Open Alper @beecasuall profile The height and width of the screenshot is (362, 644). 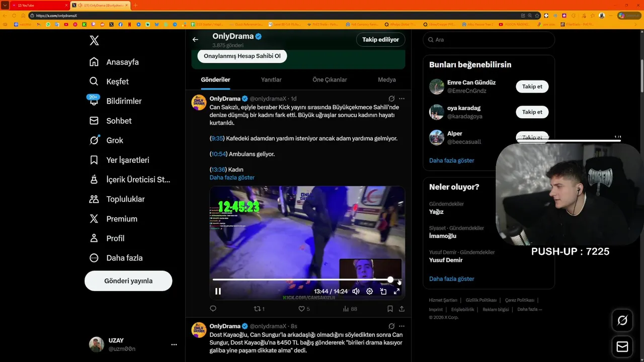[463, 137]
